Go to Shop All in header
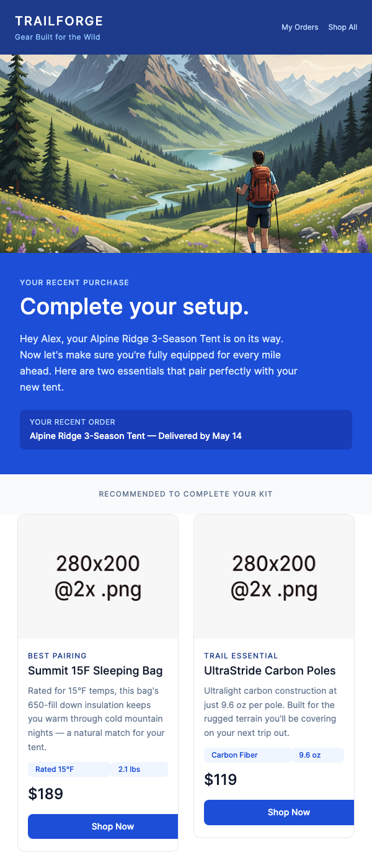 pyautogui.click(x=342, y=27)
